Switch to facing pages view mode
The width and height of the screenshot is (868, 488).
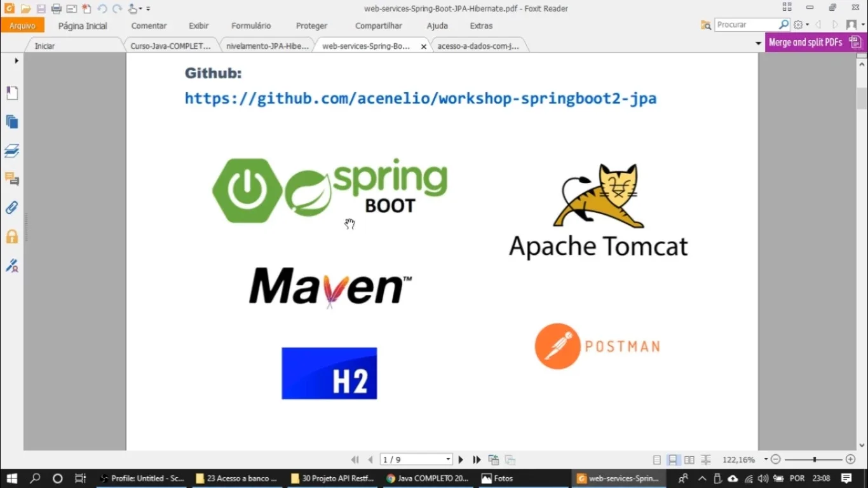(689, 460)
